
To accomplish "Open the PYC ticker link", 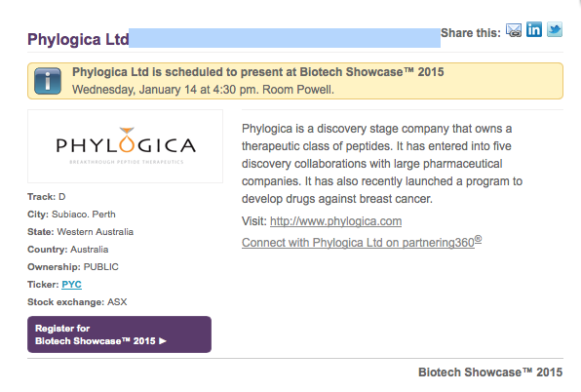I will coord(71,284).
